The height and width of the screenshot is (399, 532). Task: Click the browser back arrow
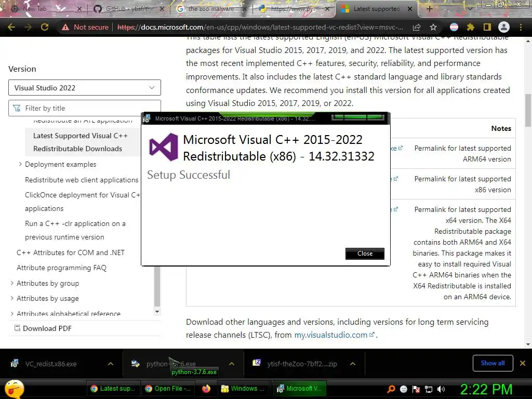(x=11, y=27)
